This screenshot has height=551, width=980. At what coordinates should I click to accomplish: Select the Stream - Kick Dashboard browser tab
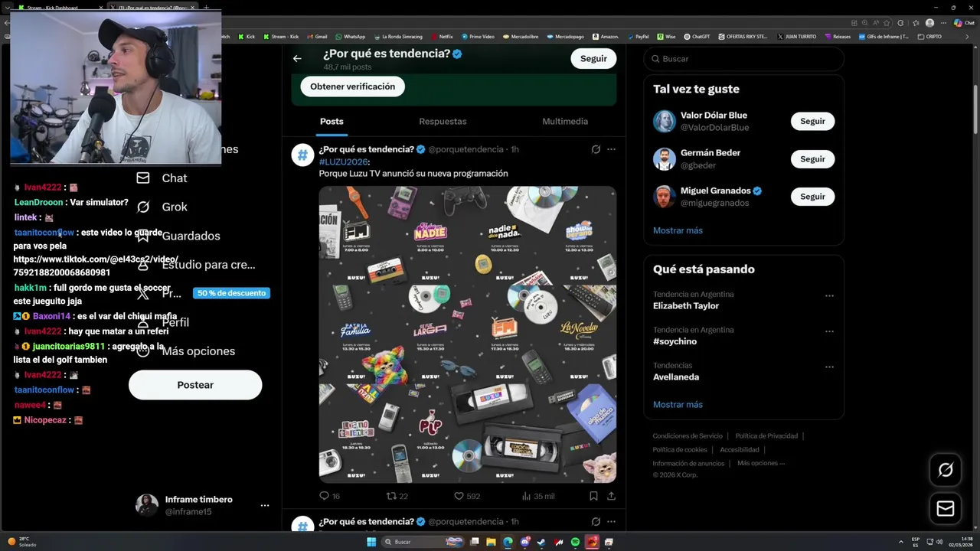tap(60, 8)
